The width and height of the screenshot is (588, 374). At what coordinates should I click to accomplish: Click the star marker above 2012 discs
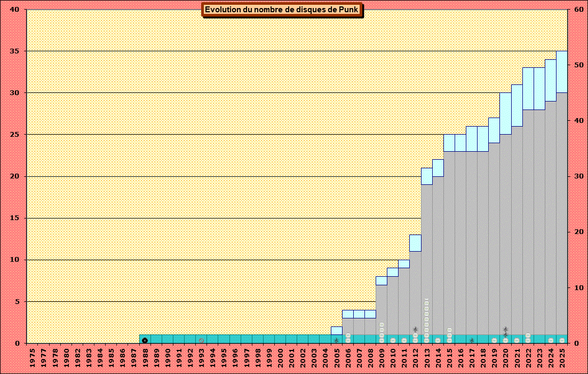click(415, 330)
